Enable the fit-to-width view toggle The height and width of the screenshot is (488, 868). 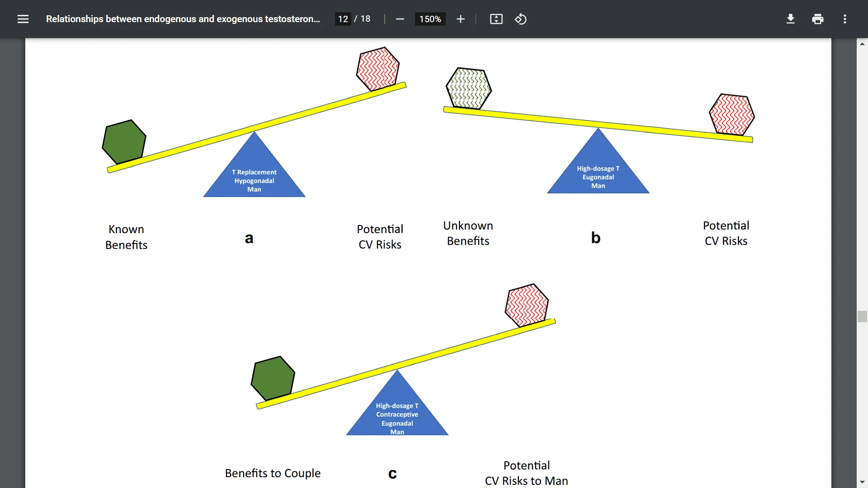495,19
